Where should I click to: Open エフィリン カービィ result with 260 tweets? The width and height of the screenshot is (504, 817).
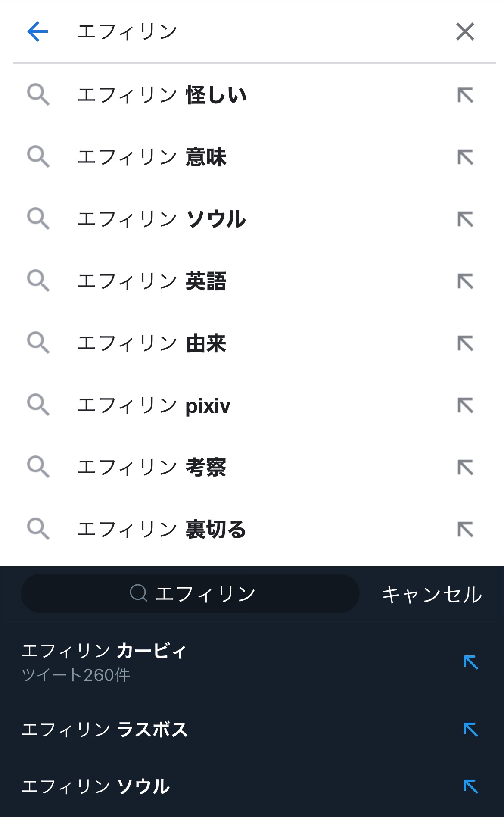[104, 661]
